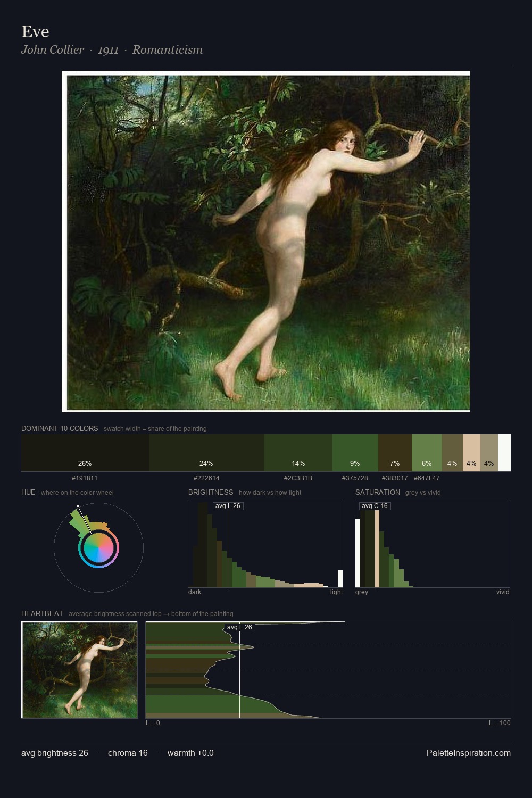This screenshot has height=798, width=532.
Task: Click 'grey vs vivid' caption
Action: (423, 493)
